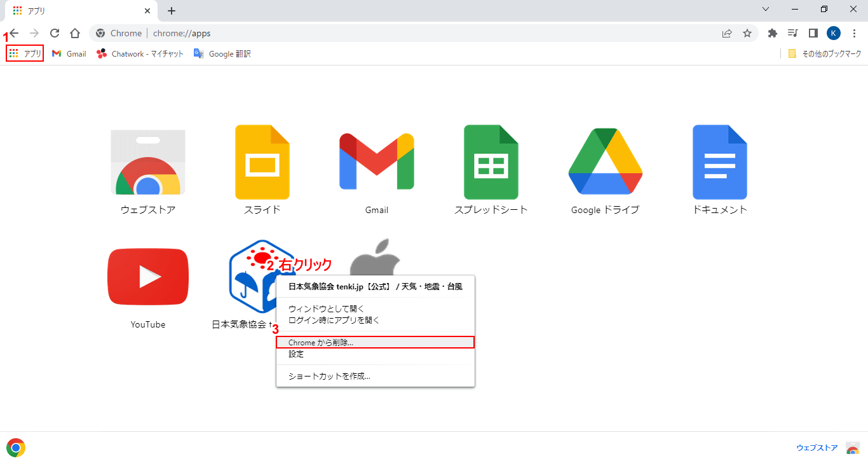Open the Chatwork - マイチャット bookmark
The width and height of the screenshot is (868, 463).
click(140, 53)
